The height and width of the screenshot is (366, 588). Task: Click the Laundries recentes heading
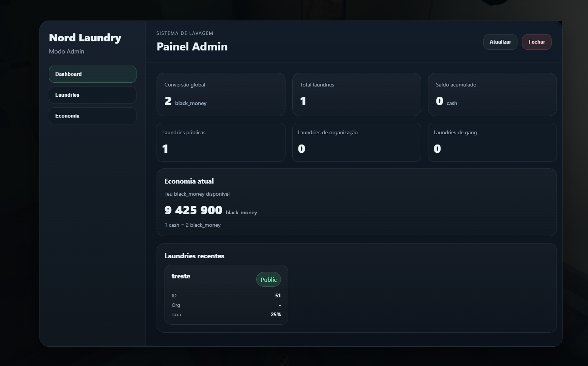pyautogui.click(x=194, y=256)
